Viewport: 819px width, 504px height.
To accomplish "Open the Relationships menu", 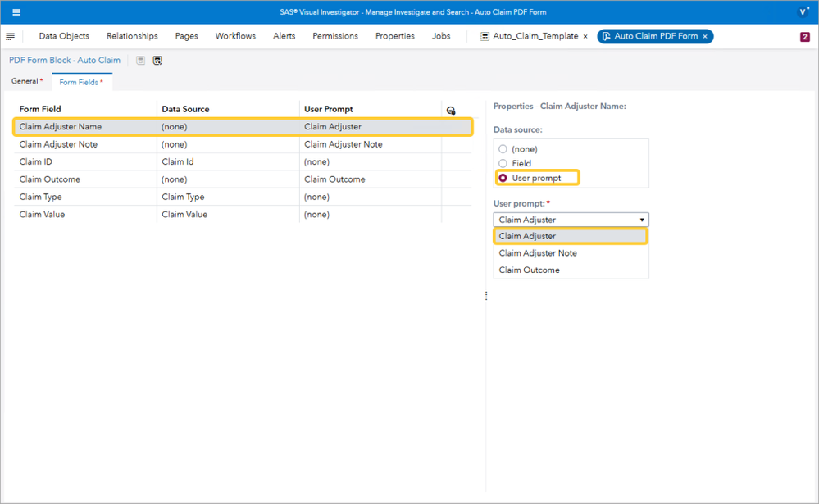I will (x=132, y=36).
